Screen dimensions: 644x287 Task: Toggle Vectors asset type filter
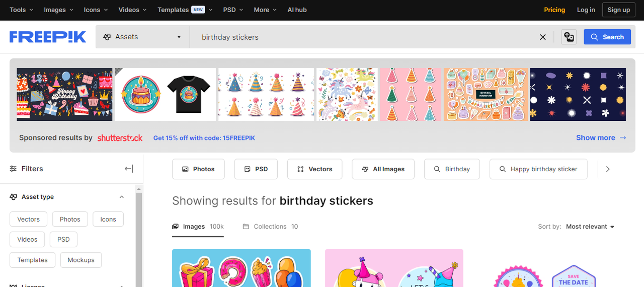(29, 220)
